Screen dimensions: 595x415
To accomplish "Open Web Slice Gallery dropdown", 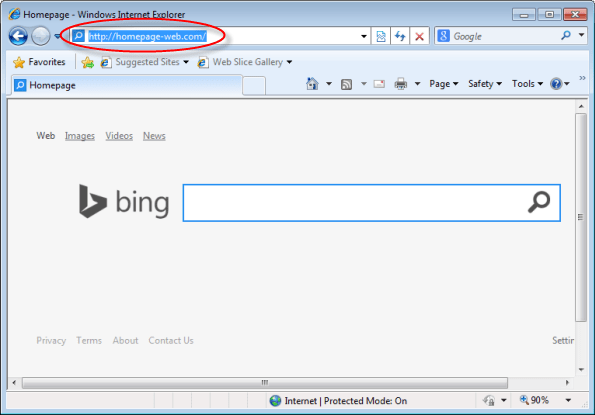I will pos(245,62).
